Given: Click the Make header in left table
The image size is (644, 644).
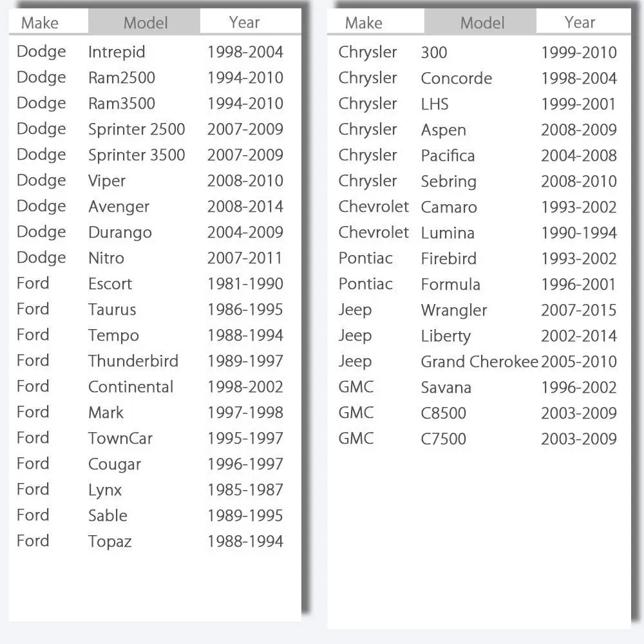Looking at the screenshot, I should click(40, 23).
